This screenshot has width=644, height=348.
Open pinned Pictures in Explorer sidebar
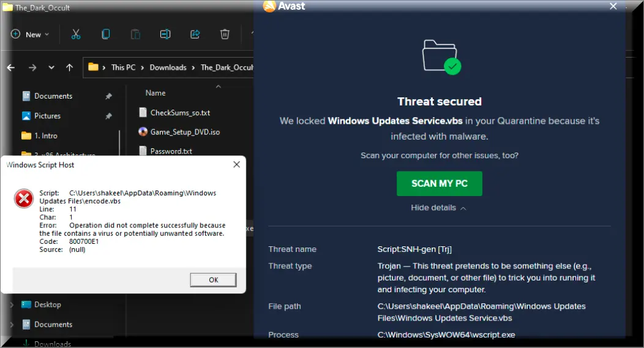(47, 116)
